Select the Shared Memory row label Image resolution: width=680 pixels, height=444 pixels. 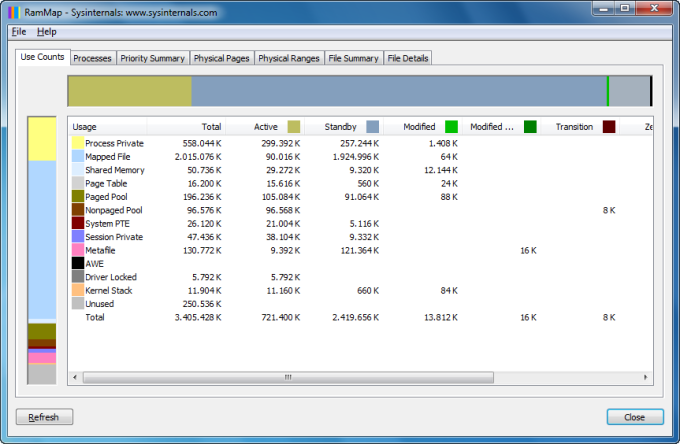point(115,170)
